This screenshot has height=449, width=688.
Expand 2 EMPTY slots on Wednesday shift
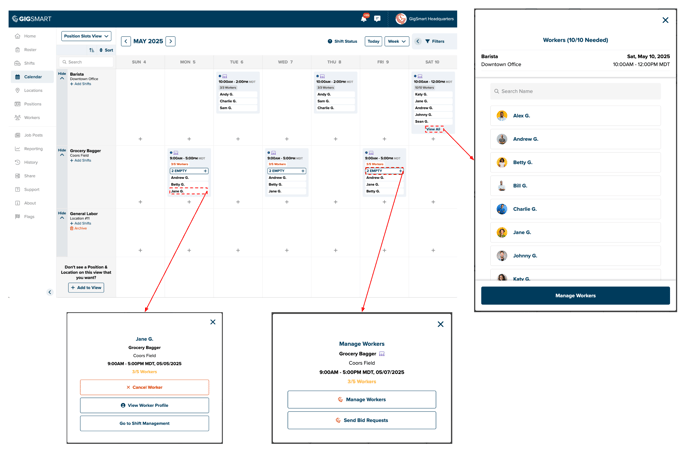pos(287,171)
